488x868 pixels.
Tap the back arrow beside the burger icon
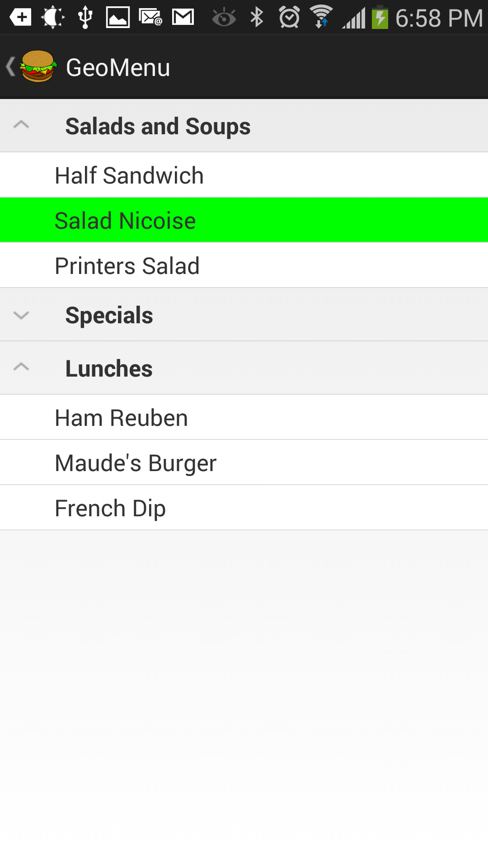coord(10,66)
